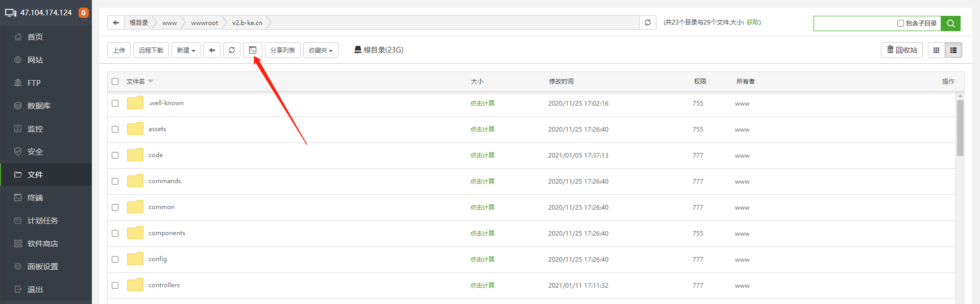Navigate to www breadcrumb

169,22
